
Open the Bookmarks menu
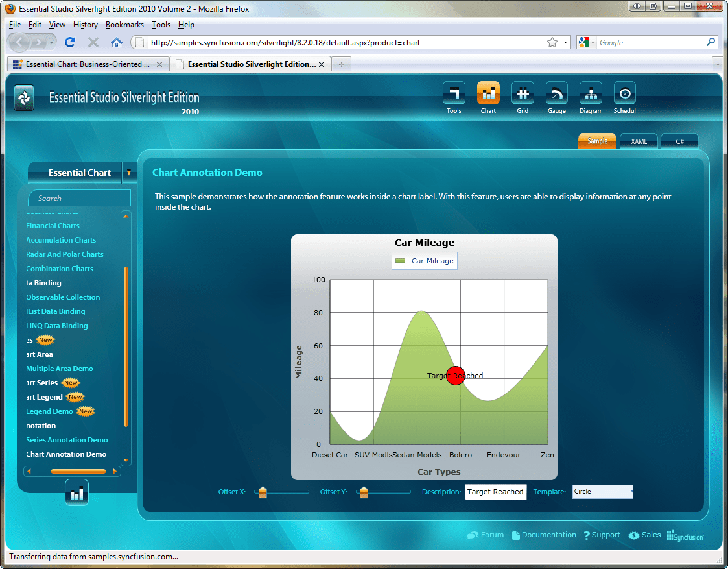[124, 25]
